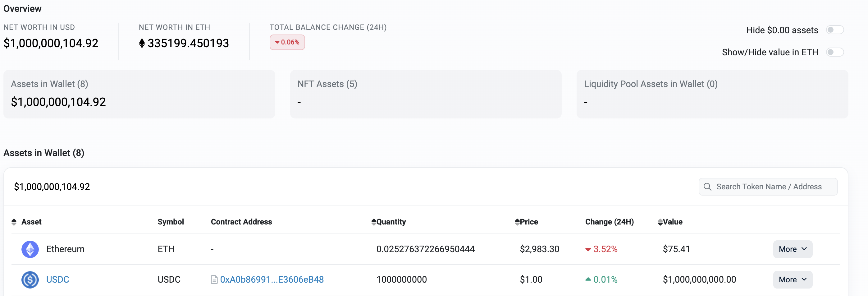The image size is (868, 296).
Task: Toggle Show/Hide value in ETH switch
Action: [835, 52]
